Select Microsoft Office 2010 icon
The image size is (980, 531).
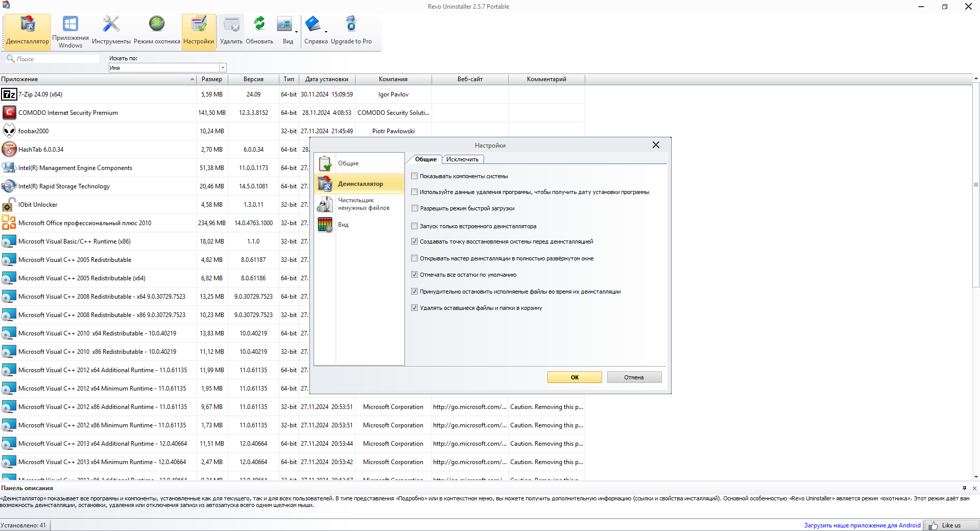point(9,223)
